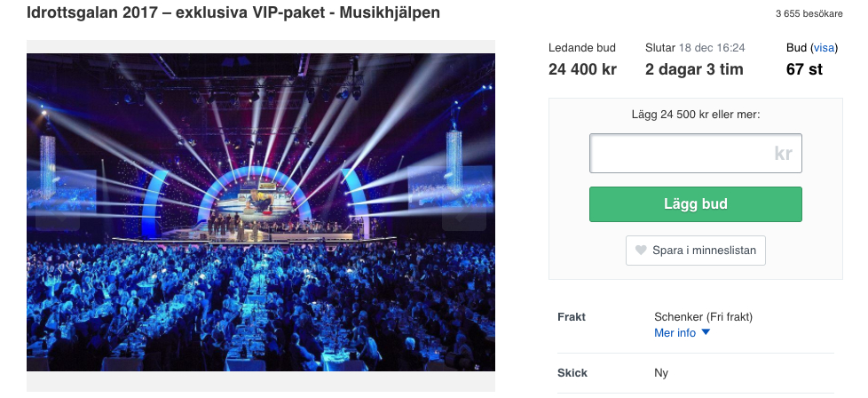Click the bid count '67 st'

click(804, 69)
